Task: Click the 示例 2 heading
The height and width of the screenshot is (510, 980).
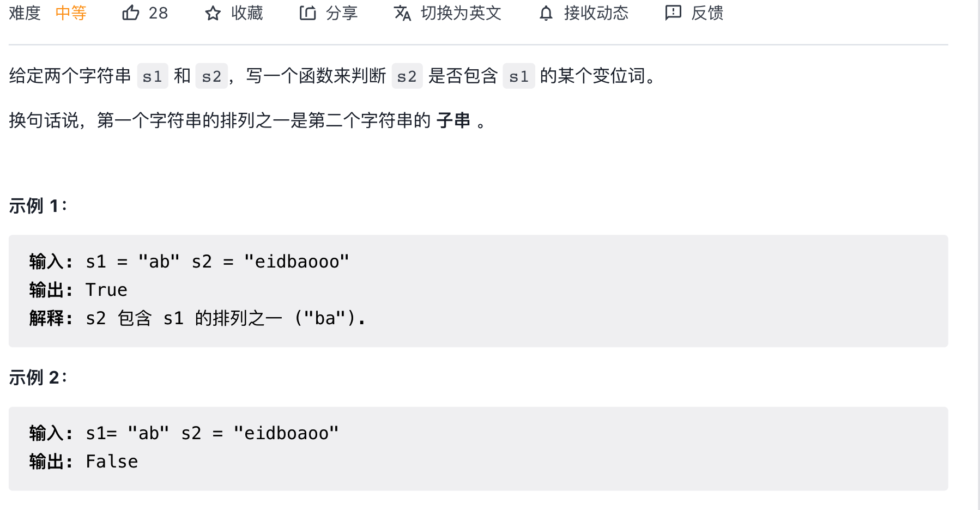Action: click(x=38, y=378)
